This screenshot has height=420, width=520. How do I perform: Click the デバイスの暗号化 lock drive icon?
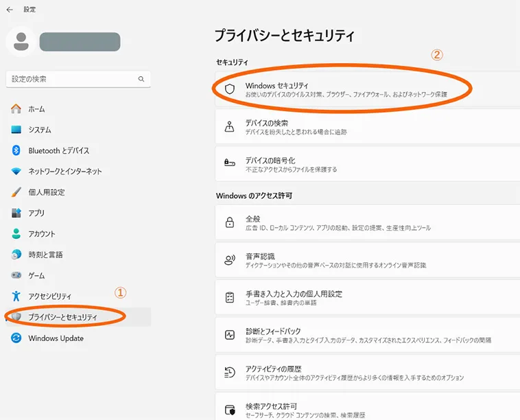pos(230,163)
